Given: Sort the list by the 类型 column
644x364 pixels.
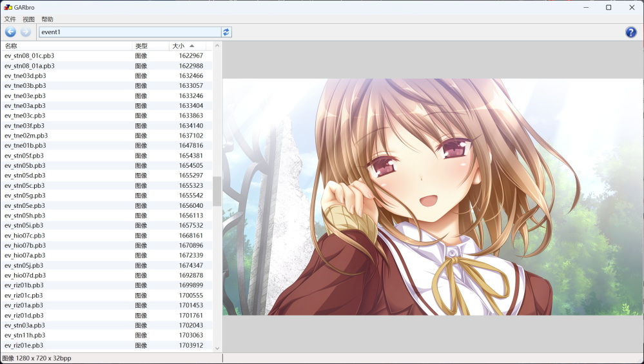Looking at the screenshot, I should pos(150,46).
